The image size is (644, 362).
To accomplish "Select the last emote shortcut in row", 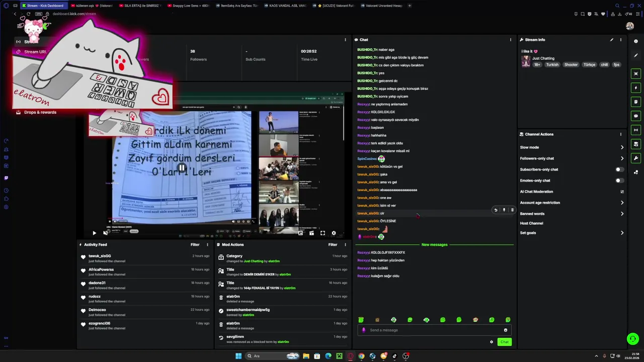I will pos(508,320).
